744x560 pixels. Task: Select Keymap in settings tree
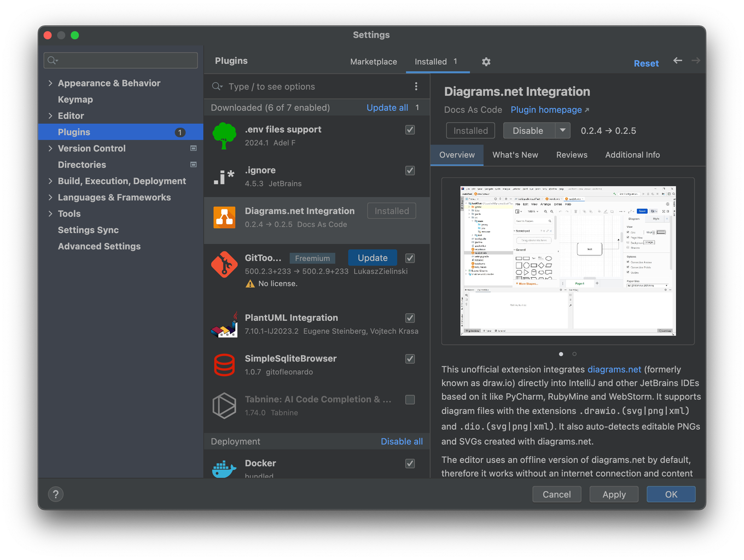[x=75, y=100]
